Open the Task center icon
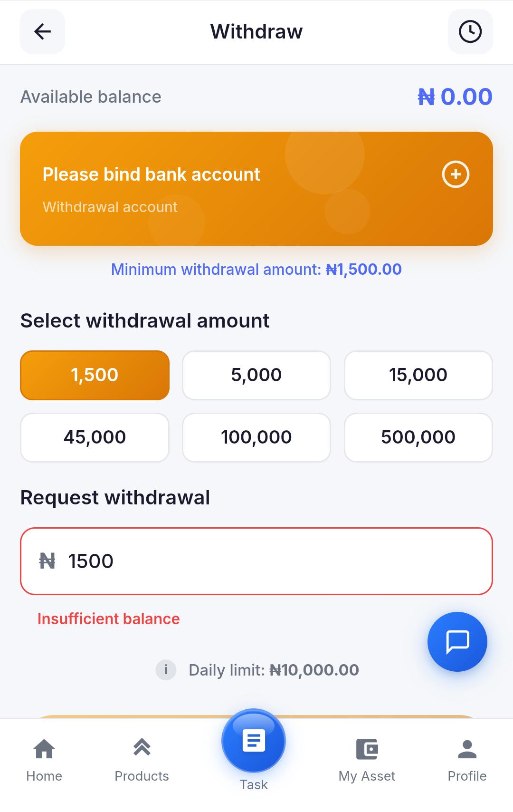Image resolution: width=513 pixels, height=812 pixels. 254,740
